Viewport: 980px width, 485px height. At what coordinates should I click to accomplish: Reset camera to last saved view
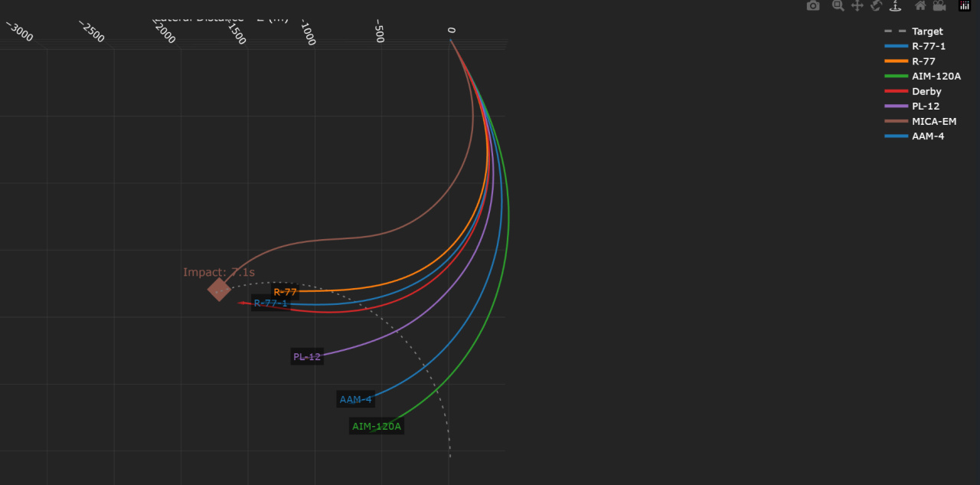click(939, 6)
